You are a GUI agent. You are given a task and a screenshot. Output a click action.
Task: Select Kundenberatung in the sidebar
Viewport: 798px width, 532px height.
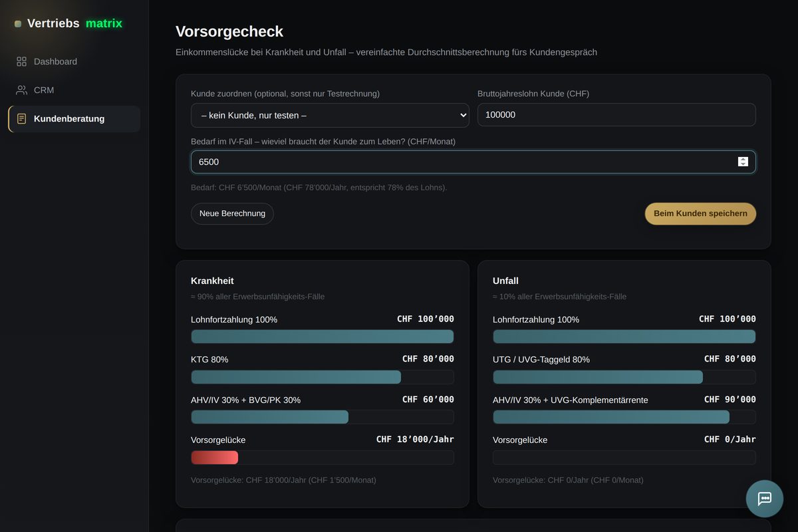click(x=74, y=118)
